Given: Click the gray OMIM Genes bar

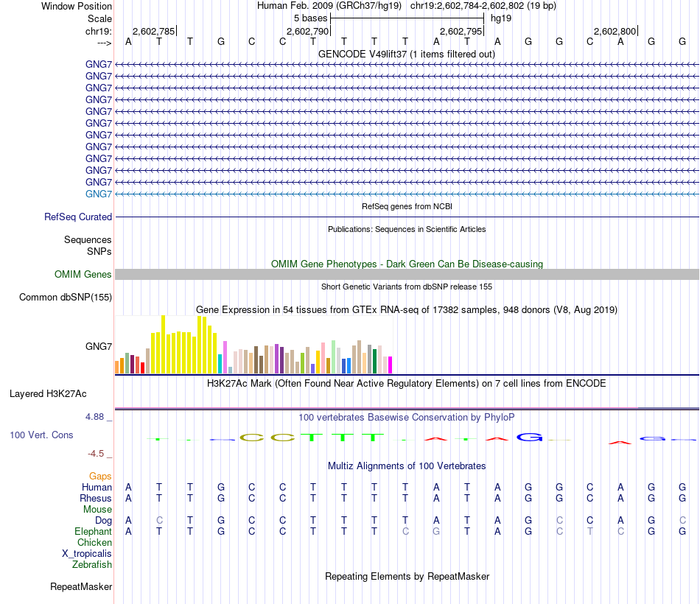Looking at the screenshot, I should tap(407, 275).
